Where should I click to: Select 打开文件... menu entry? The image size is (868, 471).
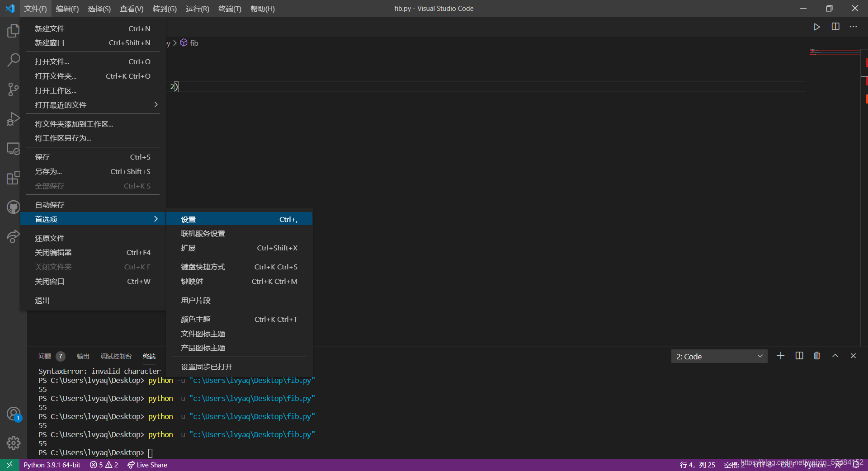[x=93, y=61]
